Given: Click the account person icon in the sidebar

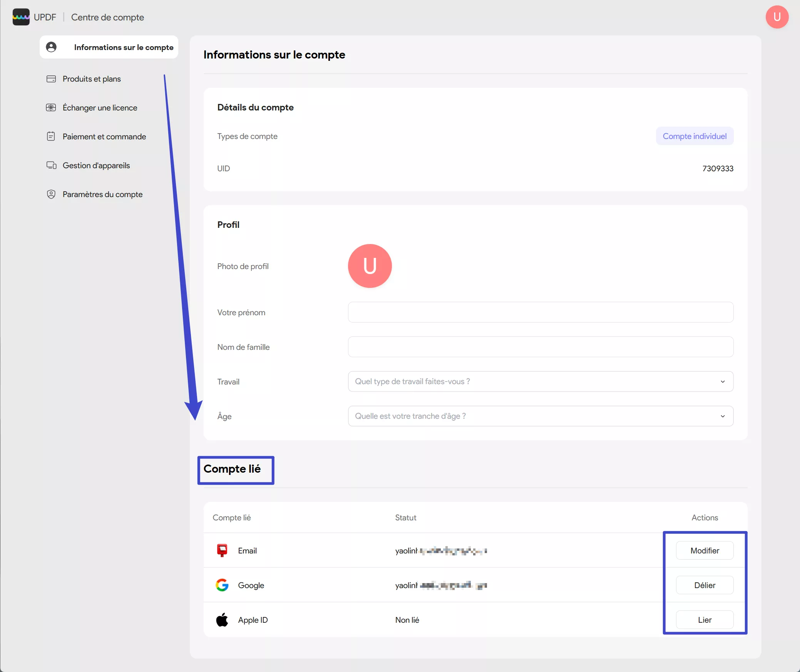Looking at the screenshot, I should click(51, 47).
